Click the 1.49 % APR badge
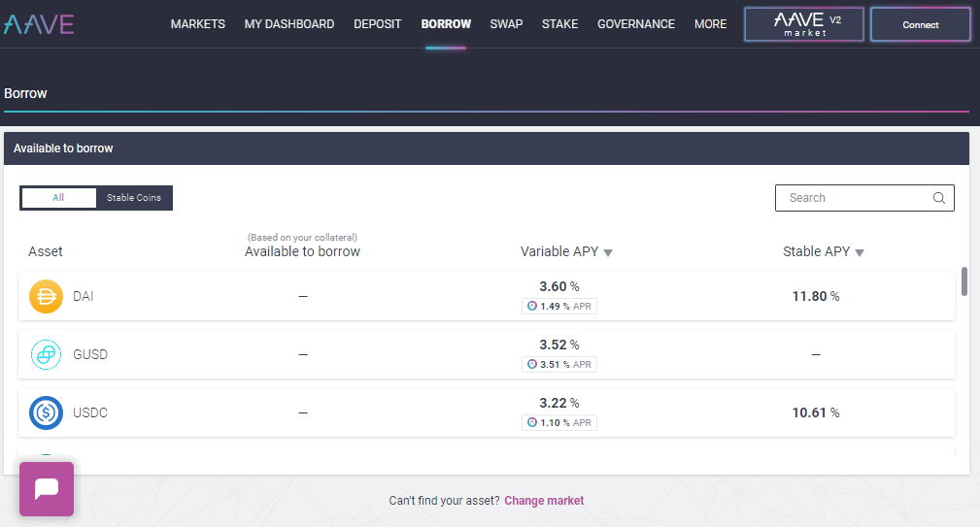Viewport: 980px width, 527px height. click(559, 306)
